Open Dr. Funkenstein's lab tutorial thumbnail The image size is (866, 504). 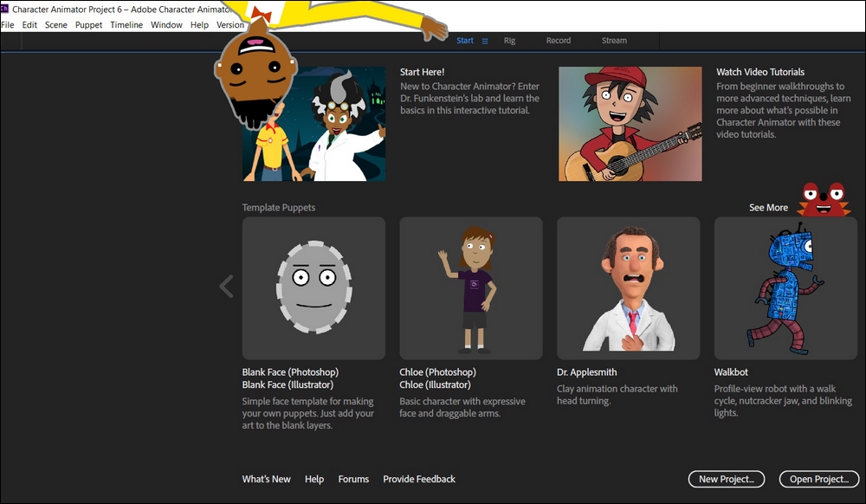click(x=313, y=124)
